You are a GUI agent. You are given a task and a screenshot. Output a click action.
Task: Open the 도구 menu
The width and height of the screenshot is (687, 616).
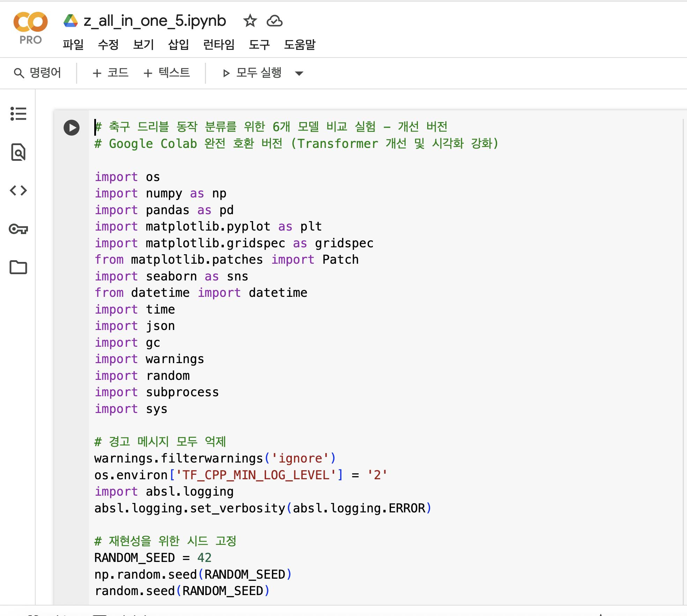coord(259,45)
